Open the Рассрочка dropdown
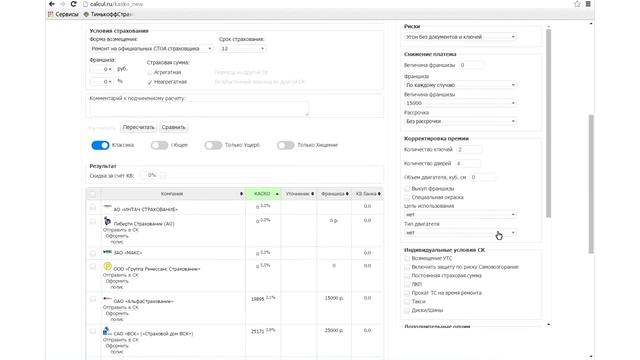Viewport: 640px width, 360px height. click(460, 121)
